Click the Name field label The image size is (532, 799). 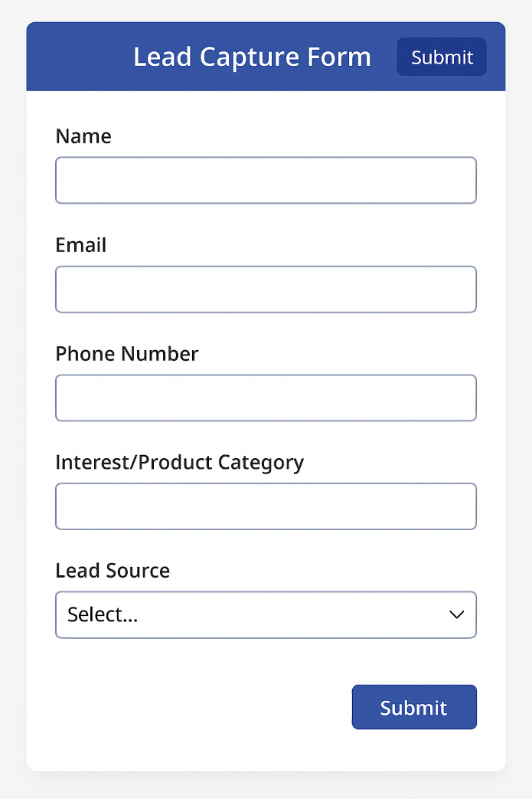(x=83, y=136)
